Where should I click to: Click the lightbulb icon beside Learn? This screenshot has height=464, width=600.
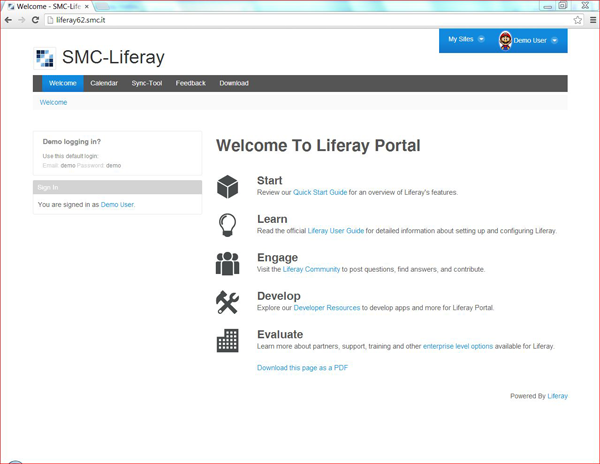(227, 225)
